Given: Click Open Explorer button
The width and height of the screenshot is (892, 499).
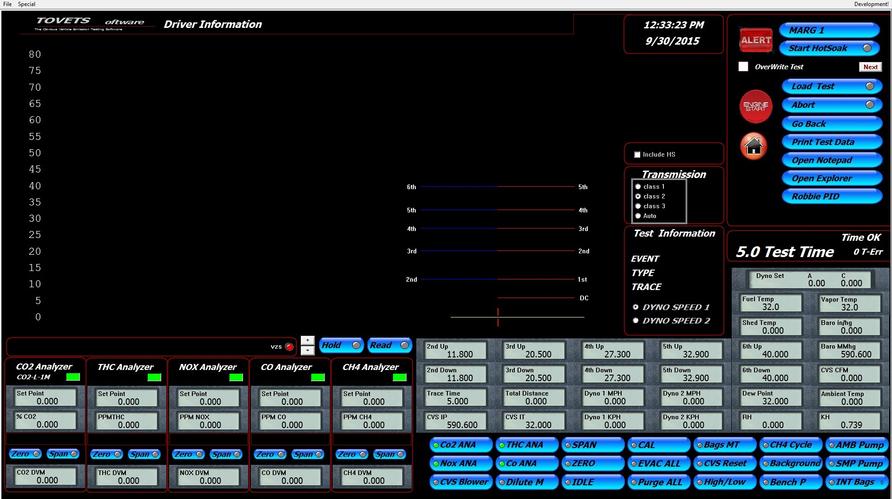Looking at the screenshot, I should (832, 179).
